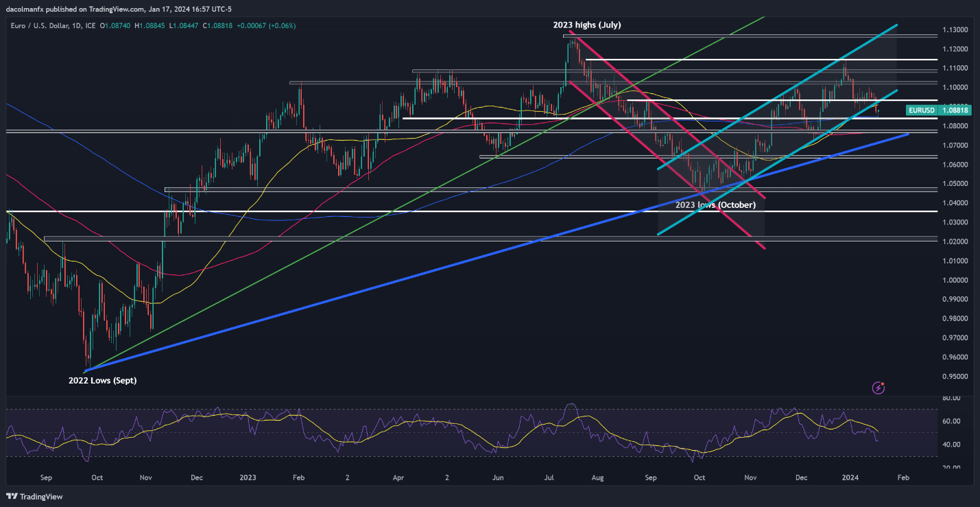980x507 pixels.
Task: Click the Feb label following 2024
Action: coord(903,477)
